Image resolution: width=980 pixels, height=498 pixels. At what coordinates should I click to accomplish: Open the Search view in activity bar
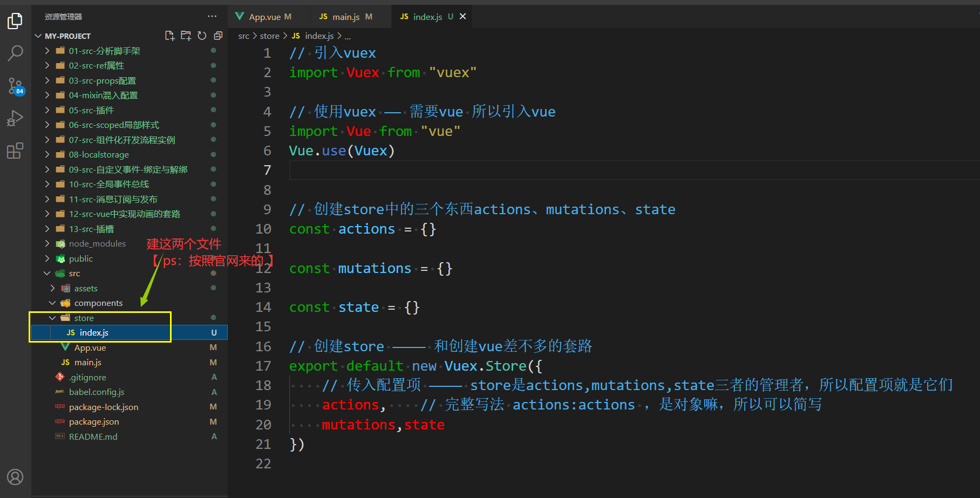pyautogui.click(x=15, y=53)
